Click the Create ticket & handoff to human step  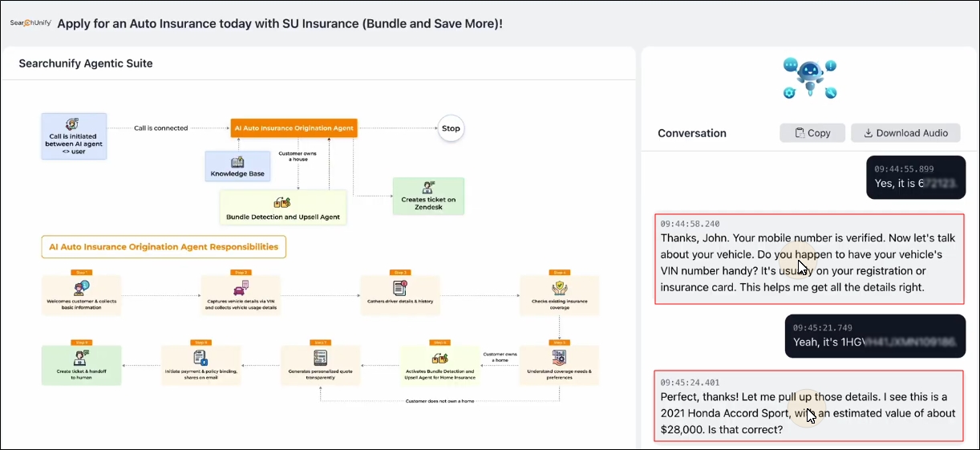(x=81, y=365)
